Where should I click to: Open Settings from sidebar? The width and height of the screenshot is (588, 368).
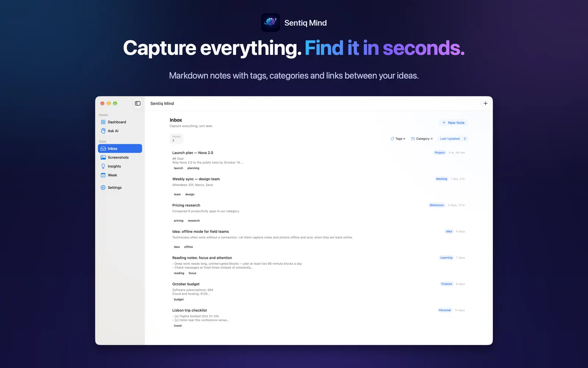coord(120,188)
